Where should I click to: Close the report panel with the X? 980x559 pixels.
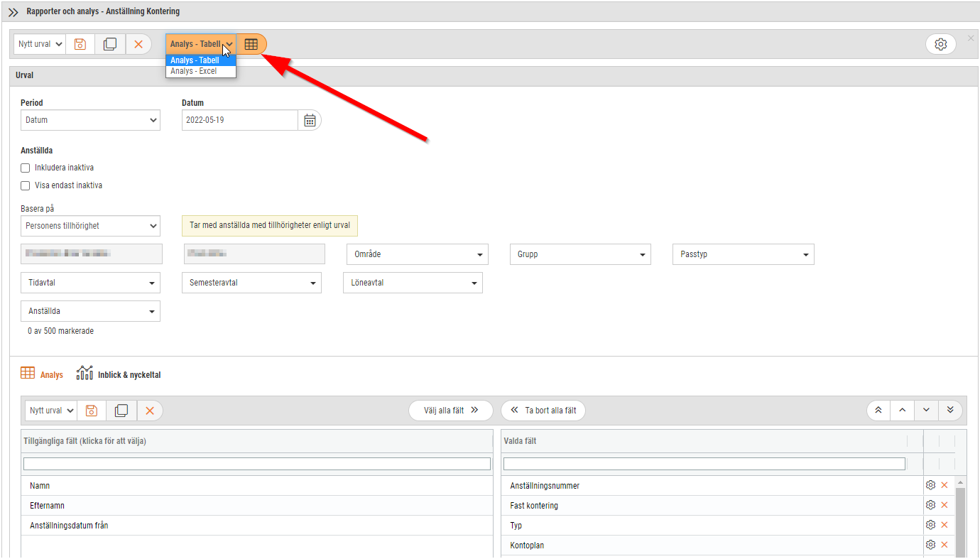pos(971,38)
